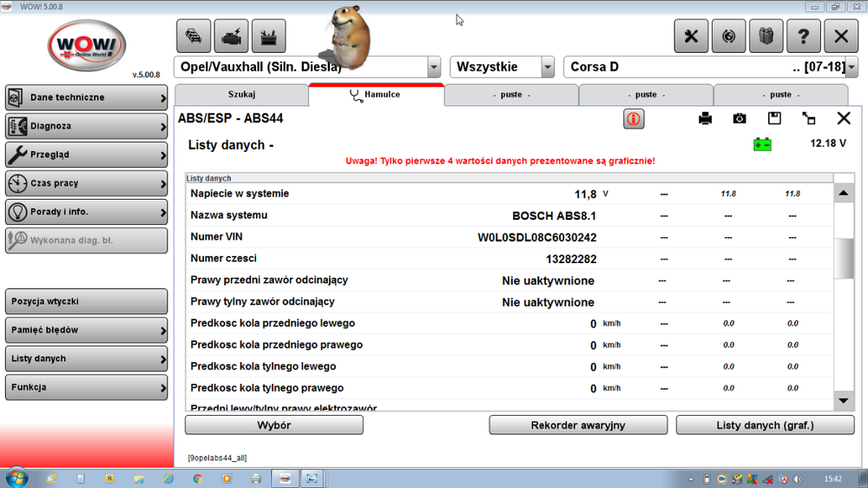The height and width of the screenshot is (488, 868).
Task: Open settings with wrench and screwdriver icon
Action: pos(692,36)
